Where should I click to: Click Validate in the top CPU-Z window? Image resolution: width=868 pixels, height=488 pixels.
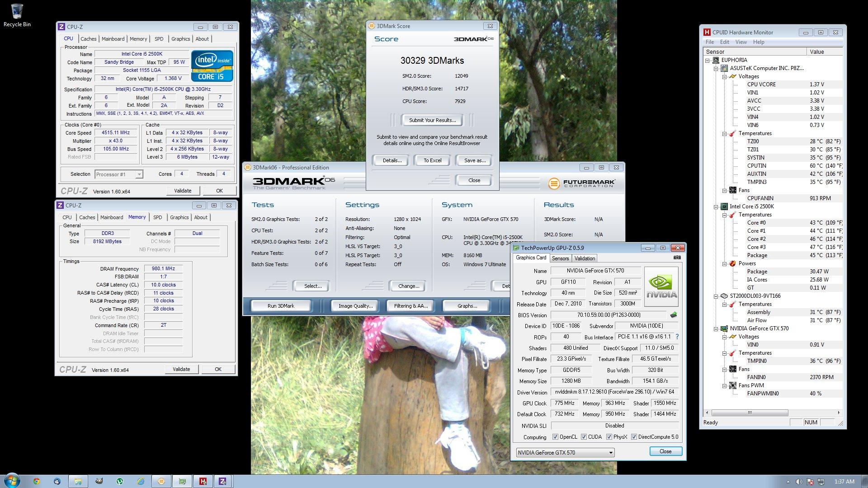183,191
